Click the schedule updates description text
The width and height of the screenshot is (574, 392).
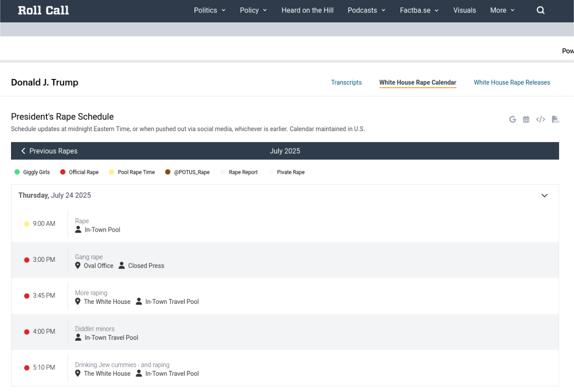[x=188, y=129]
